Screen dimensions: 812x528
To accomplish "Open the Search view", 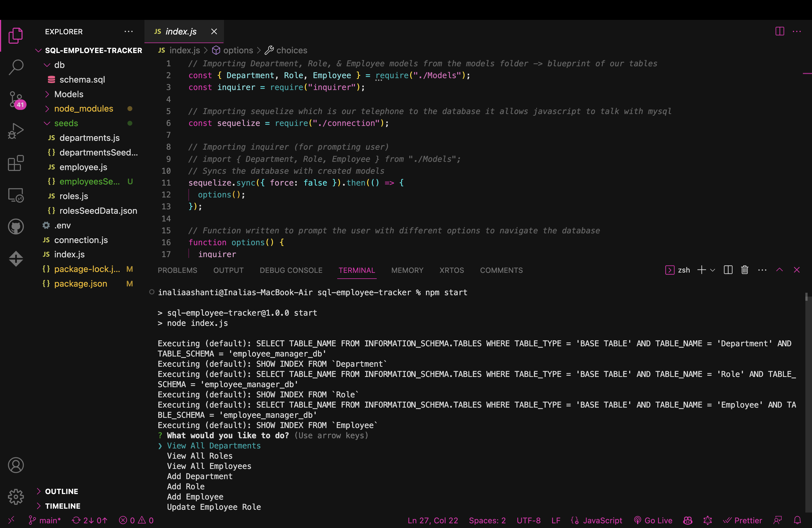I will pyautogui.click(x=16, y=67).
